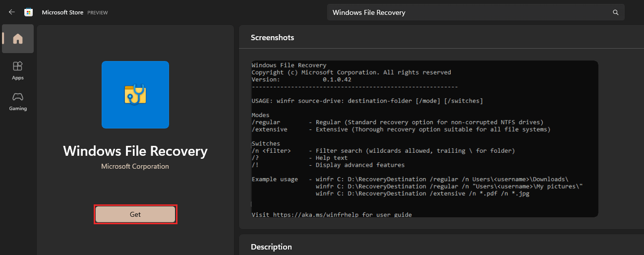Click the Screenshots section heading
The height and width of the screenshot is (255, 644).
coord(272,37)
